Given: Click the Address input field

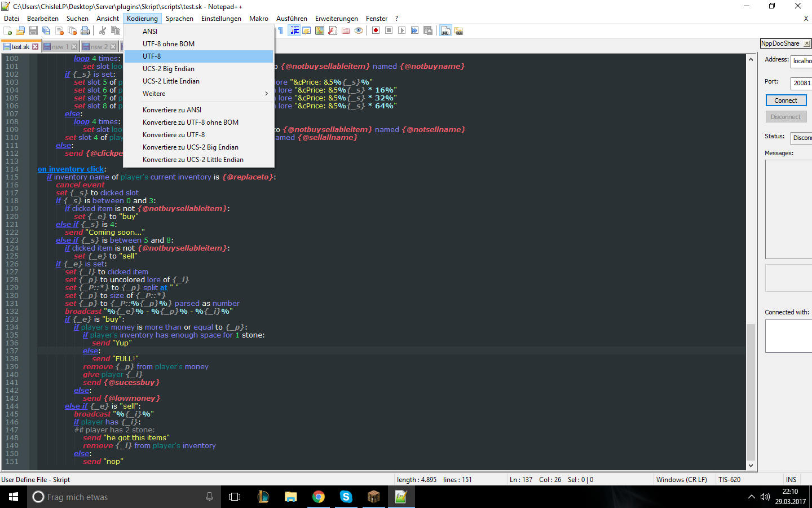Looking at the screenshot, I should [x=801, y=61].
